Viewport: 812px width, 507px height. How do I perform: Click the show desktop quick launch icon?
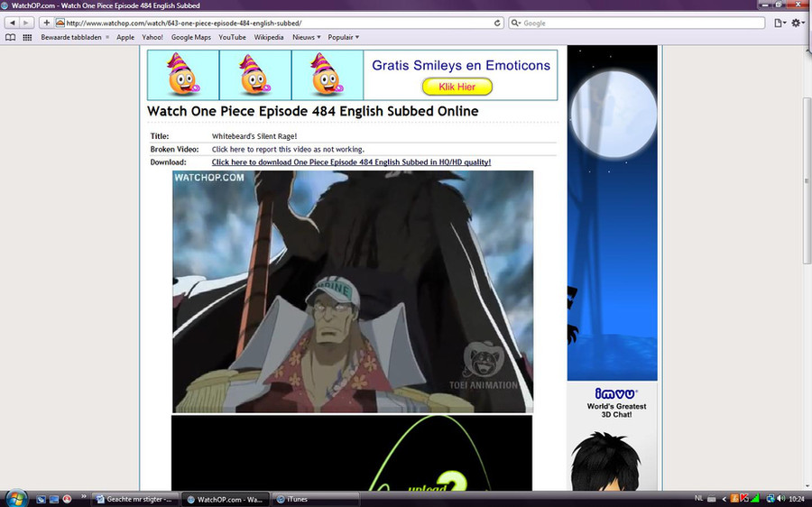pos(54,499)
